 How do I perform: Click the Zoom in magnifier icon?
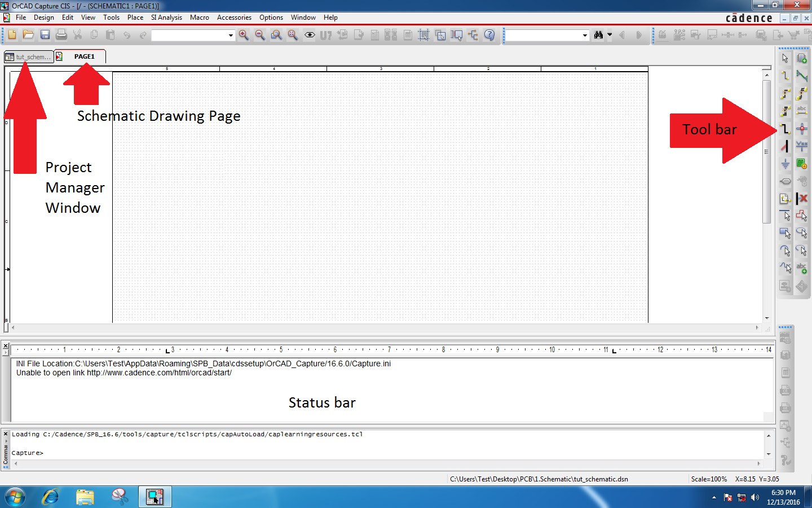(243, 35)
